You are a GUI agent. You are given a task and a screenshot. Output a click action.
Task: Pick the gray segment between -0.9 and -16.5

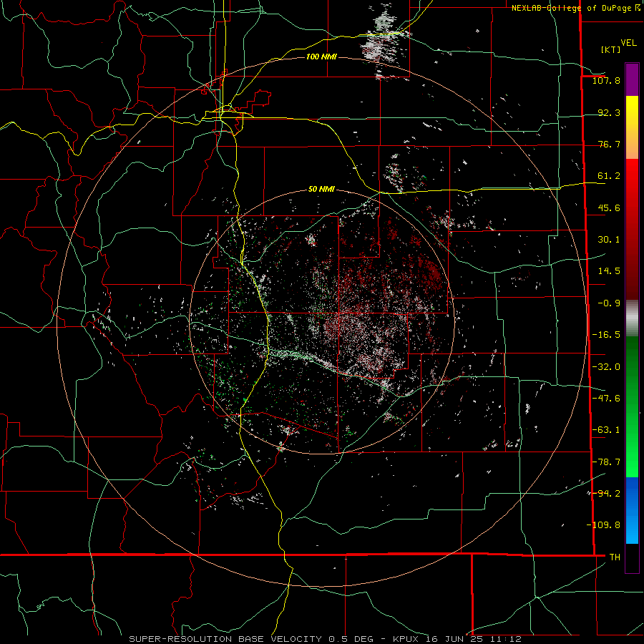pyautogui.click(x=632, y=318)
